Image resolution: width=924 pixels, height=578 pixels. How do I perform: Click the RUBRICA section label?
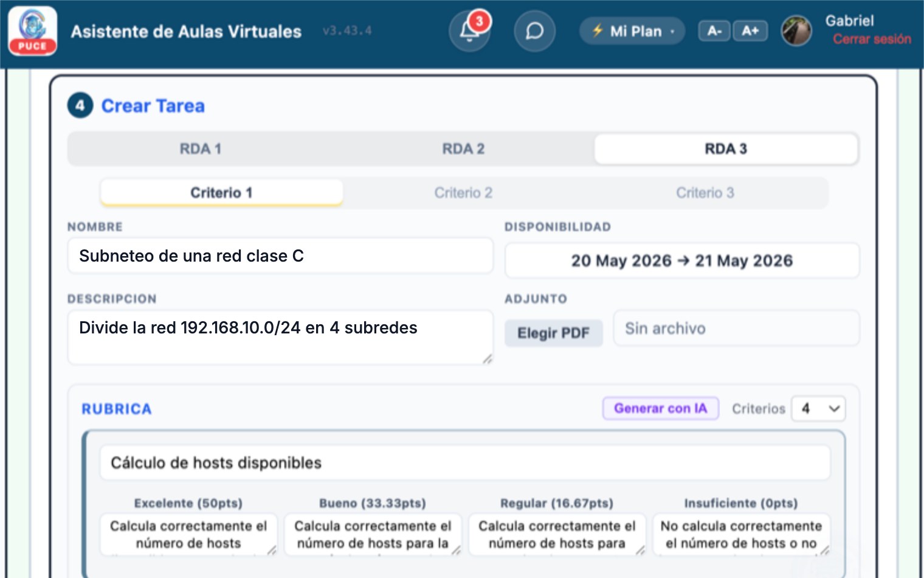[x=117, y=409]
